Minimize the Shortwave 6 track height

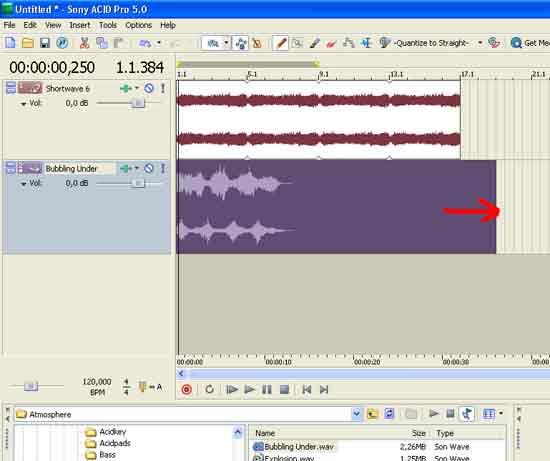(11, 88)
